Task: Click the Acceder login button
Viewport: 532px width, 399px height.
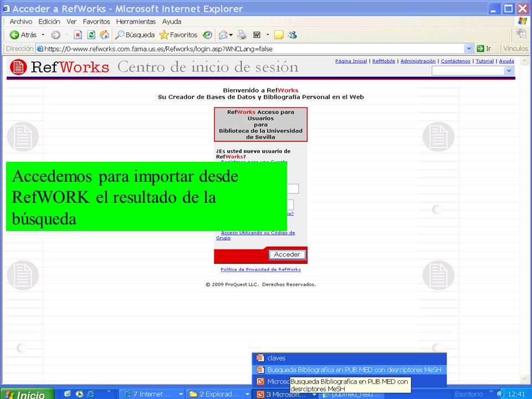Action: [x=287, y=254]
